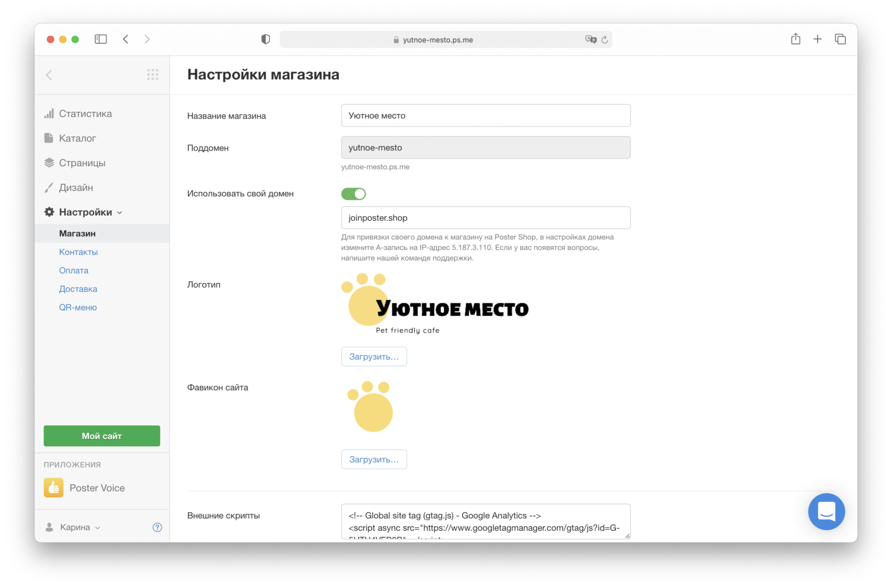Click inside the Внешние скрипты textarea
Viewport: 892px width, 588px height.
click(486, 522)
